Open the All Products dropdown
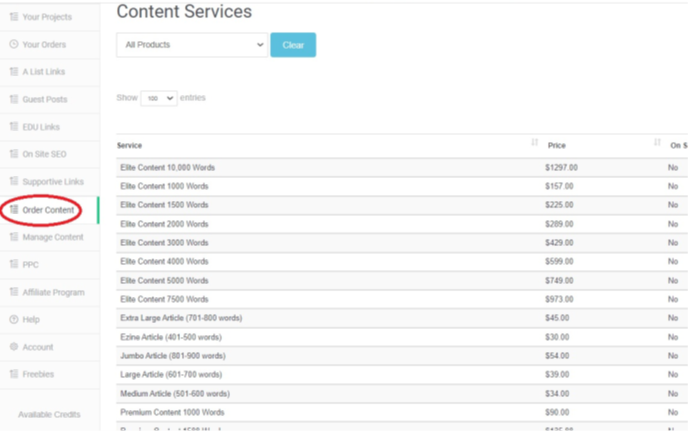The image size is (689, 431). 190,45
